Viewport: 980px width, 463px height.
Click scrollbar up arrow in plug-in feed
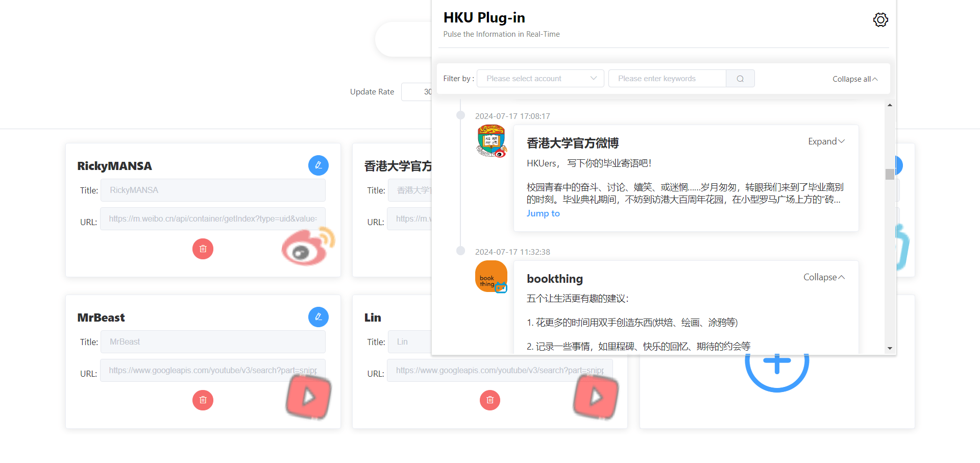pos(890,105)
